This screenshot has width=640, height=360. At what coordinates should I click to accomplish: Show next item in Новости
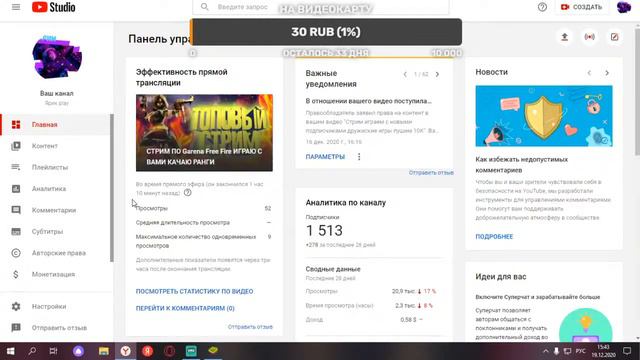click(x=607, y=73)
